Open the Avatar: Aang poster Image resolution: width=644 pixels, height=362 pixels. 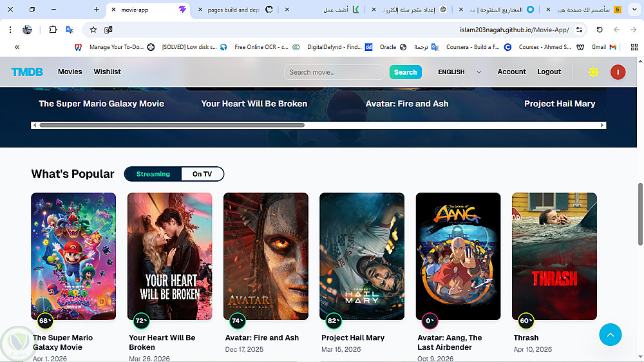[x=458, y=256]
